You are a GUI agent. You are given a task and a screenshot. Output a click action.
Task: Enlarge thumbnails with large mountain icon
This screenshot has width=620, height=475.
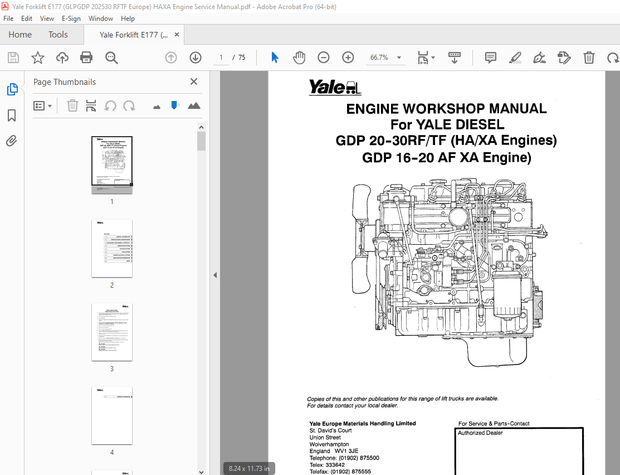pyautogui.click(x=194, y=106)
